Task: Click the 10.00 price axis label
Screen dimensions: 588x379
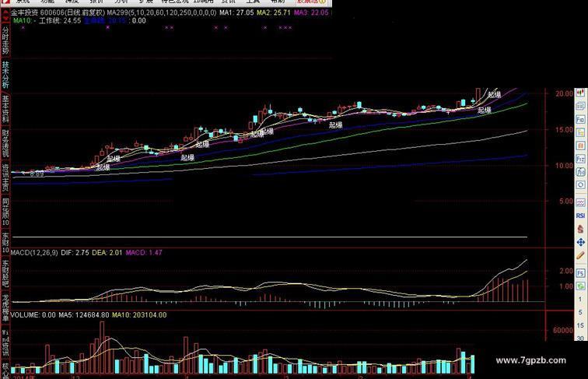Action: click(564, 166)
